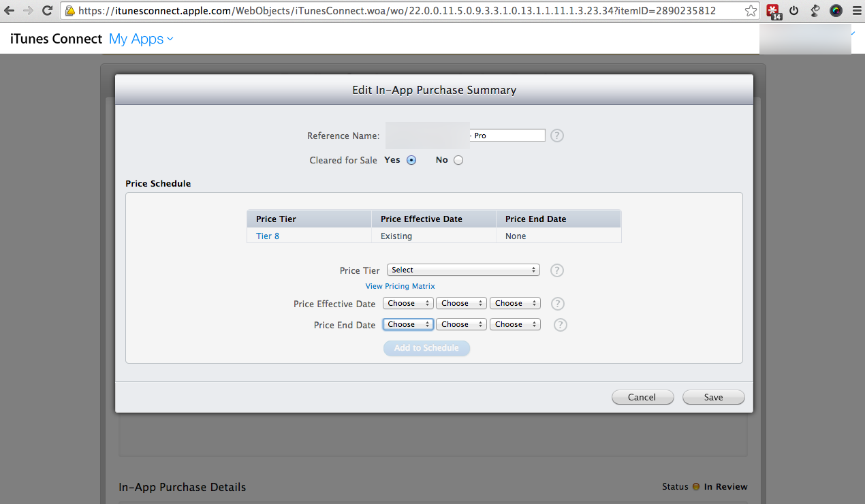The image size is (865, 504).
Task: Open help icon beside Reference Name field
Action: [557, 136]
